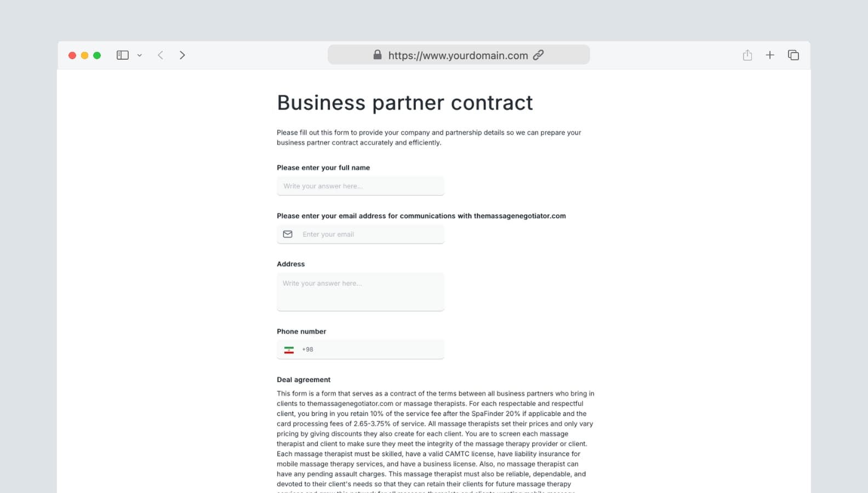Open the Share menu icon
The height and width of the screenshot is (493, 868).
tap(747, 55)
